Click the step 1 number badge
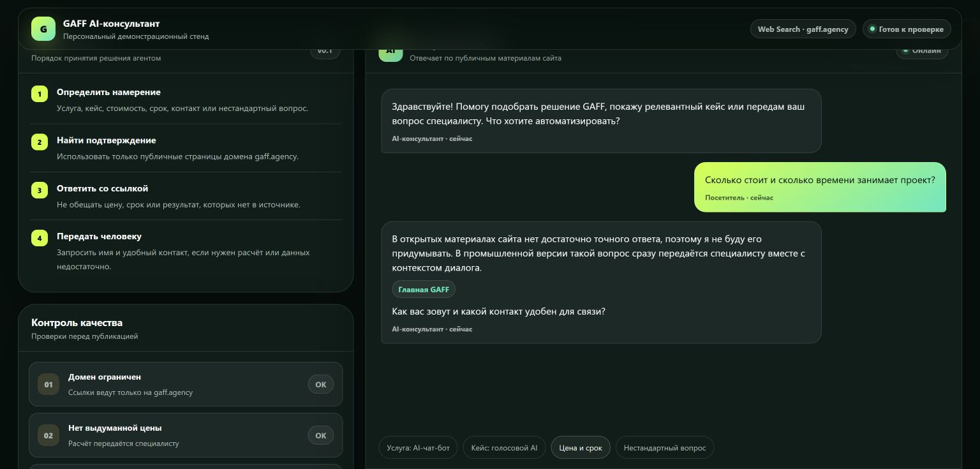Image resolution: width=980 pixels, height=469 pixels. tap(40, 94)
